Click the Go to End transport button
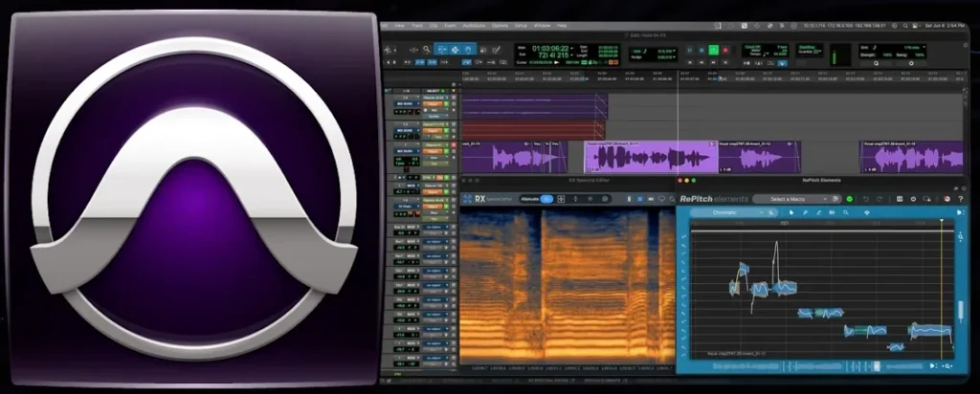This screenshot has width=980, height=394. pos(725,62)
